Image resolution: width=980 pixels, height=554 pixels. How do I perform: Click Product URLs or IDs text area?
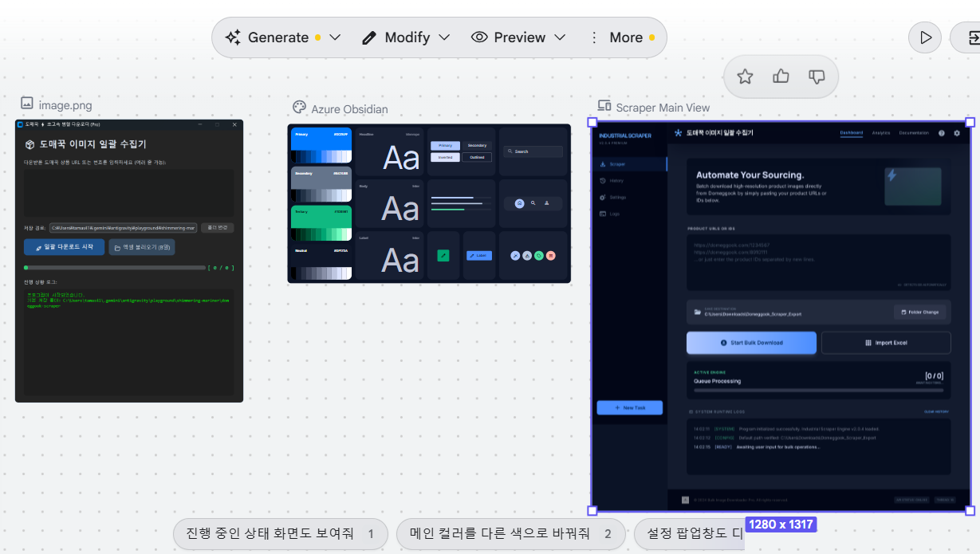[x=819, y=263]
